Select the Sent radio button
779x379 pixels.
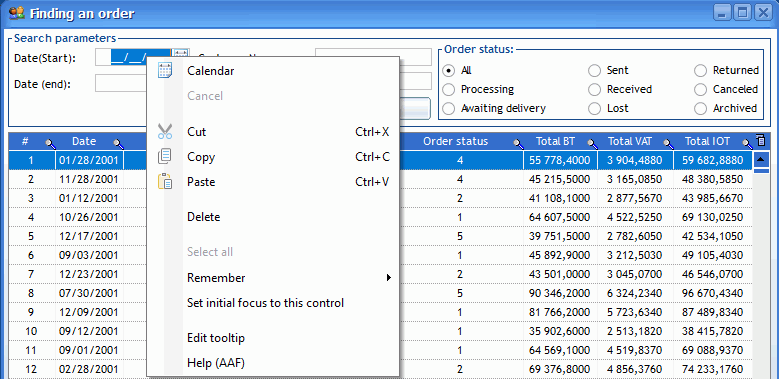pyautogui.click(x=595, y=71)
